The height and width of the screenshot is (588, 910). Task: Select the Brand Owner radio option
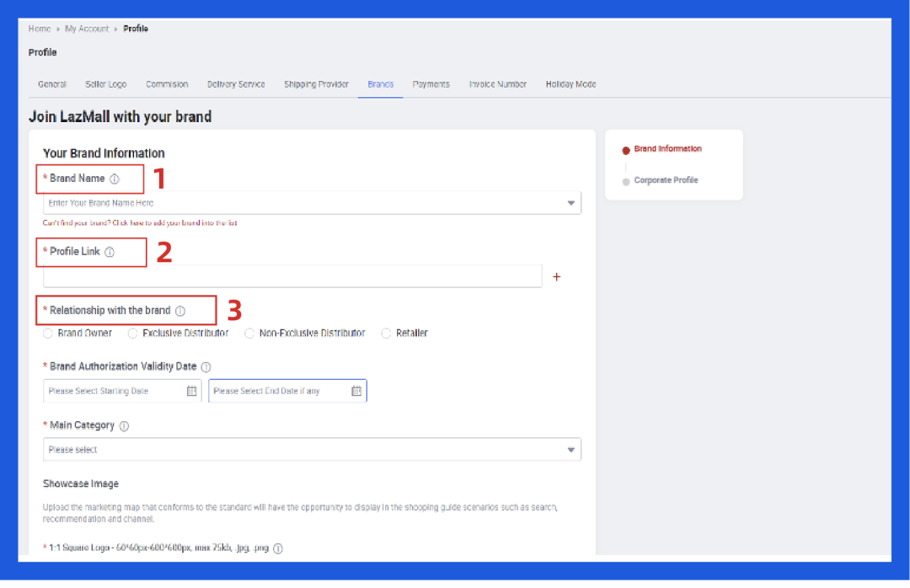click(x=47, y=334)
